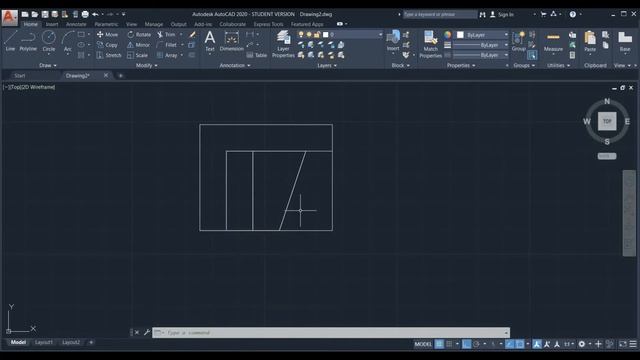This screenshot has height=360, width=640.
Task: Switch to the Parametric ribbon tab
Action: tap(106, 24)
